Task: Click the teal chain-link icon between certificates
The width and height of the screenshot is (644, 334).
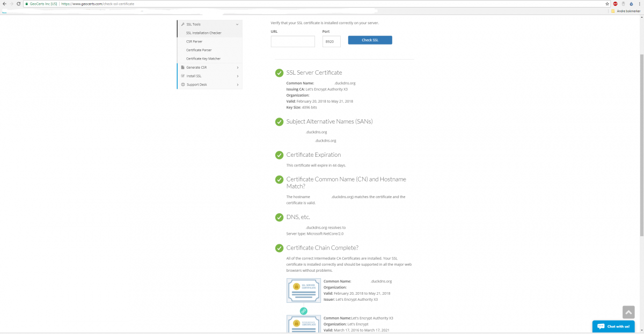Action: [303, 310]
